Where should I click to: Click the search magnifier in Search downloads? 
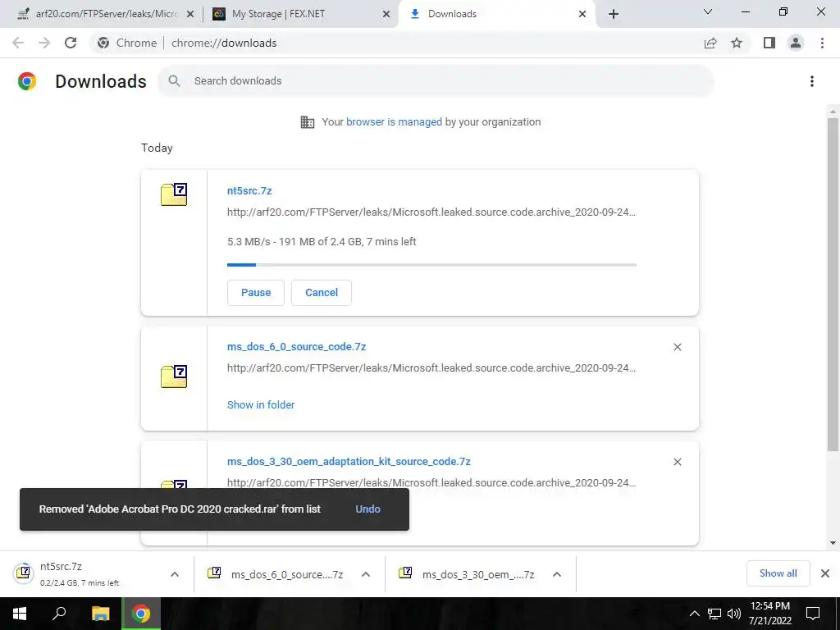(174, 81)
